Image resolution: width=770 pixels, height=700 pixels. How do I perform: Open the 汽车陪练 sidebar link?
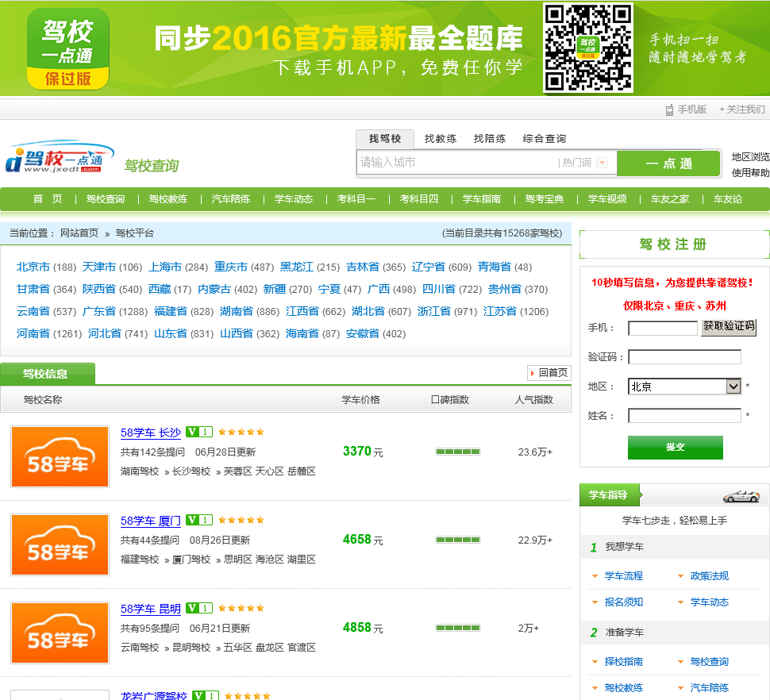[709, 688]
